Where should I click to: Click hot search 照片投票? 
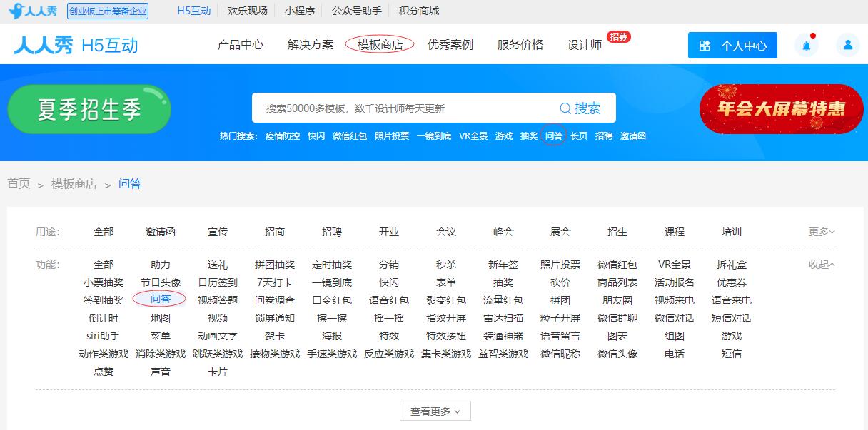pos(392,135)
